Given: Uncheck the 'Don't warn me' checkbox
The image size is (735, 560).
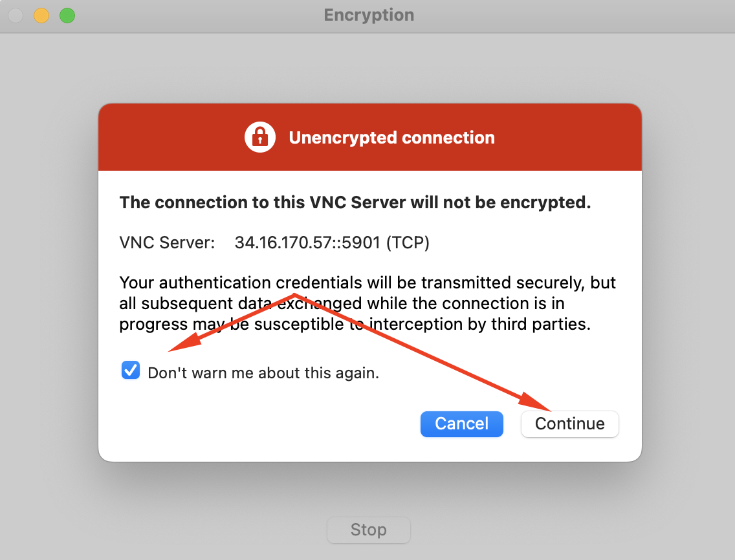Looking at the screenshot, I should (x=130, y=370).
